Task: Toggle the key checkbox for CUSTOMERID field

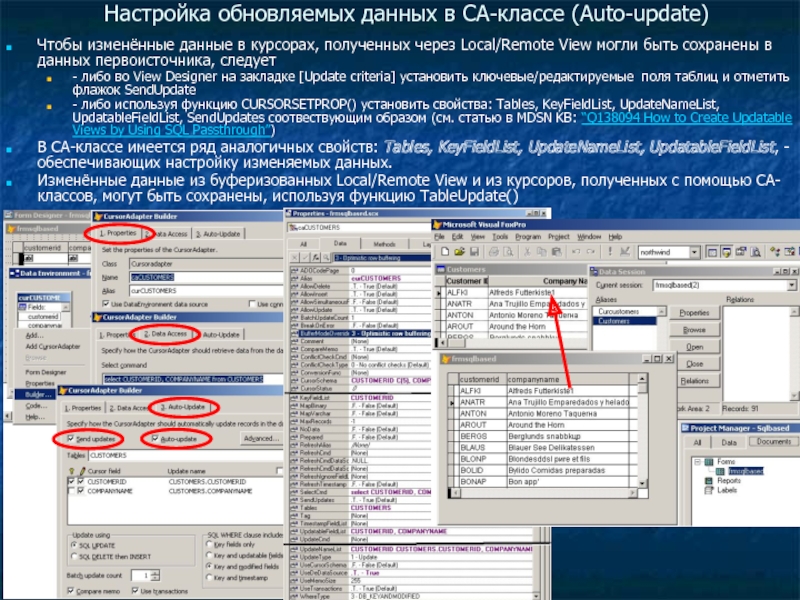Action: (x=71, y=481)
